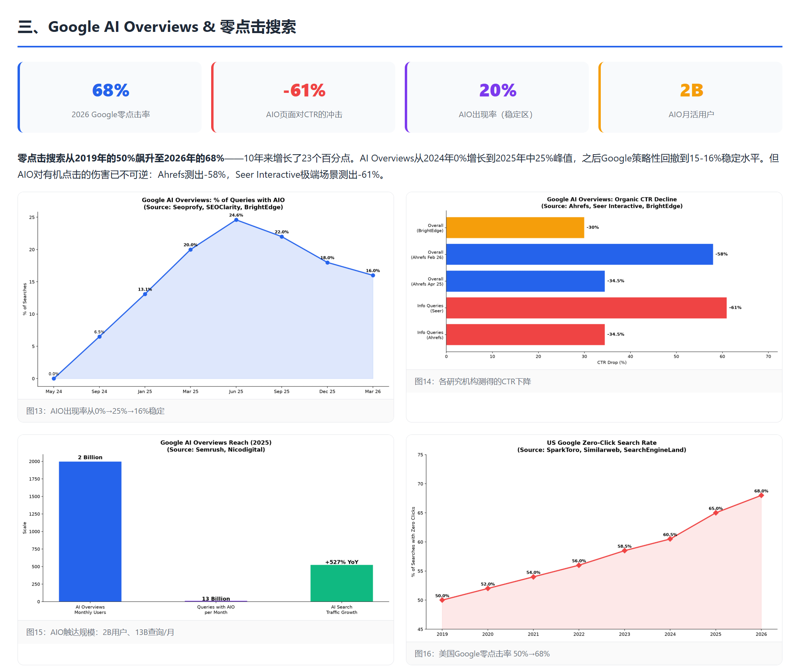The height and width of the screenshot is (672, 796).
Task: Click the caption "图14：各研究机构测得的CTR下降"
Action: 473,381
